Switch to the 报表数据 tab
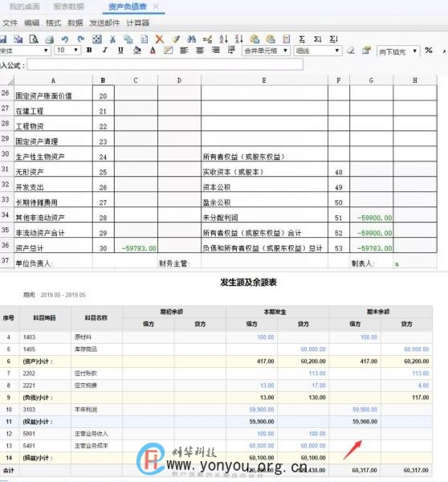Viewport: 448px width, 482px height. (x=68, y=6)
